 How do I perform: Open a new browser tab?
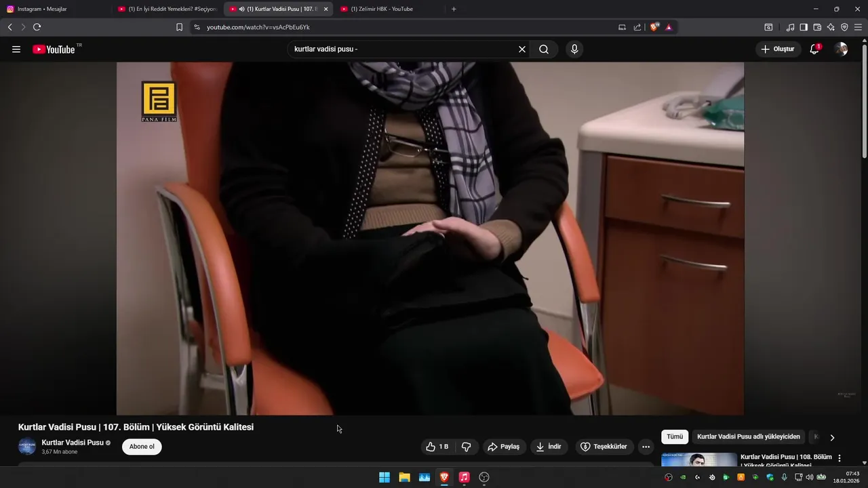(x=454, y=9)
